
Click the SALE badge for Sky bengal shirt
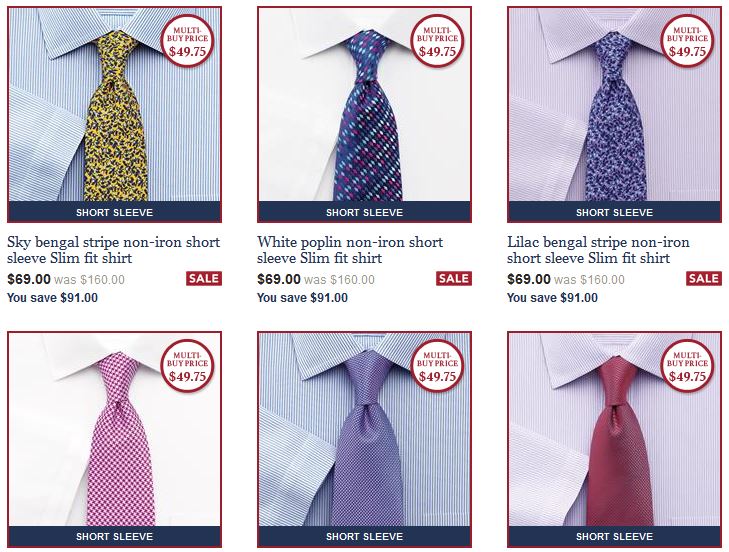point(204,279)
